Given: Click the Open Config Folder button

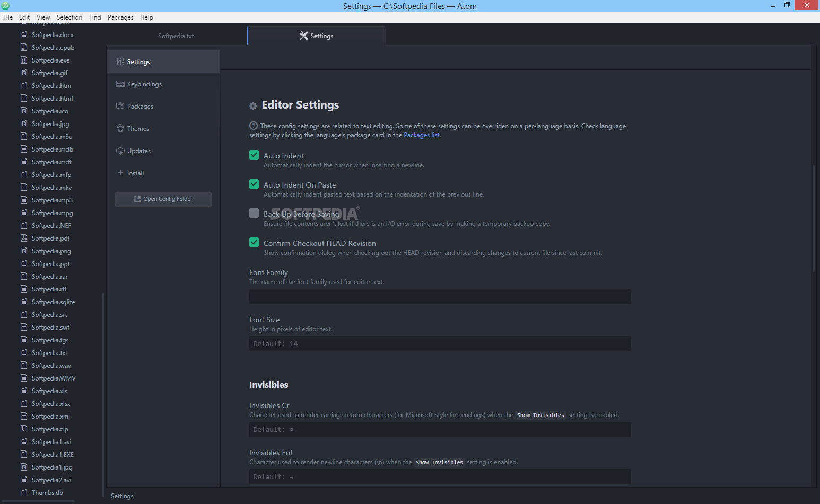Looking at the screenshot, I should point(163,199).
